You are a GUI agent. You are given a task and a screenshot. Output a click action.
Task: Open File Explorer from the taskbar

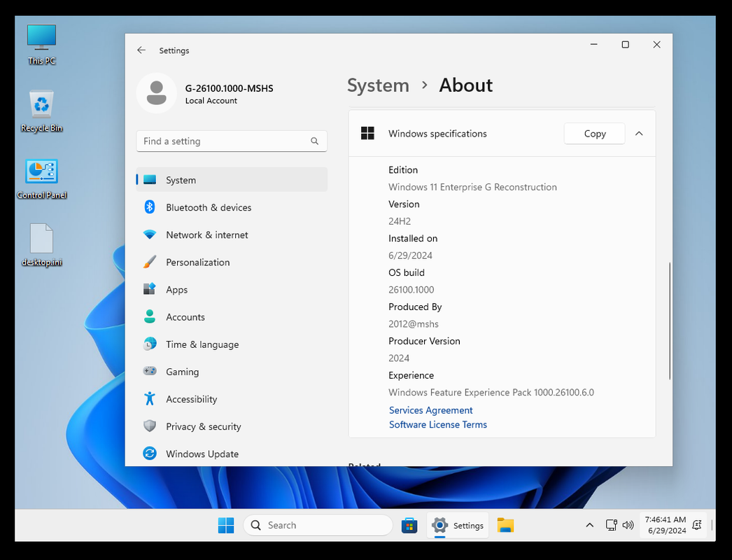click(x=505, y=526)
